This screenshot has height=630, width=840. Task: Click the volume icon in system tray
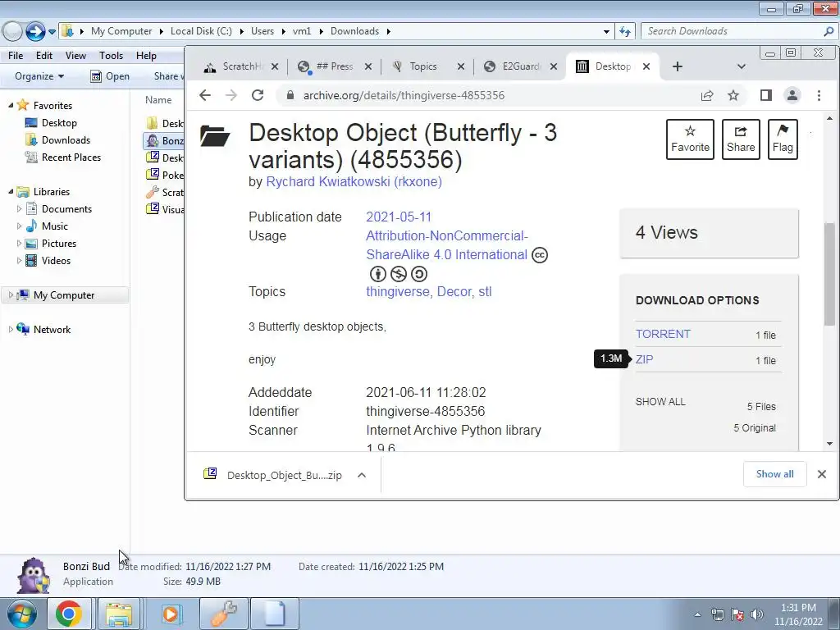(x=757, y=614)
